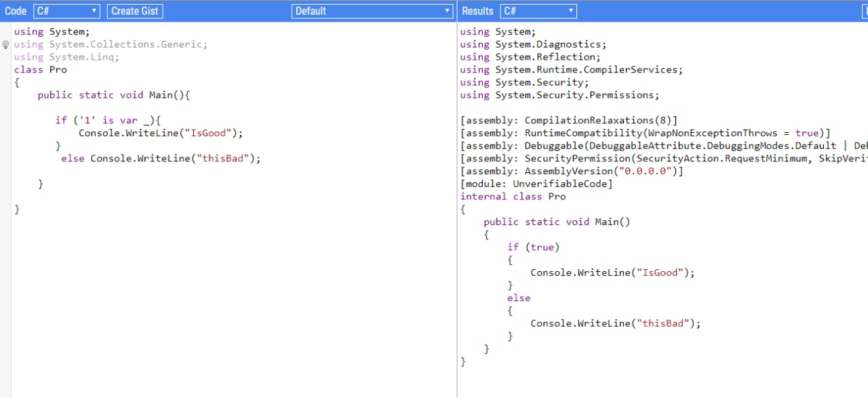Click the "if ('1' is var _){" line
Image resolution: width=868 pixels, height=398 pixels.
pyautogui.click(x=108, y=120)
